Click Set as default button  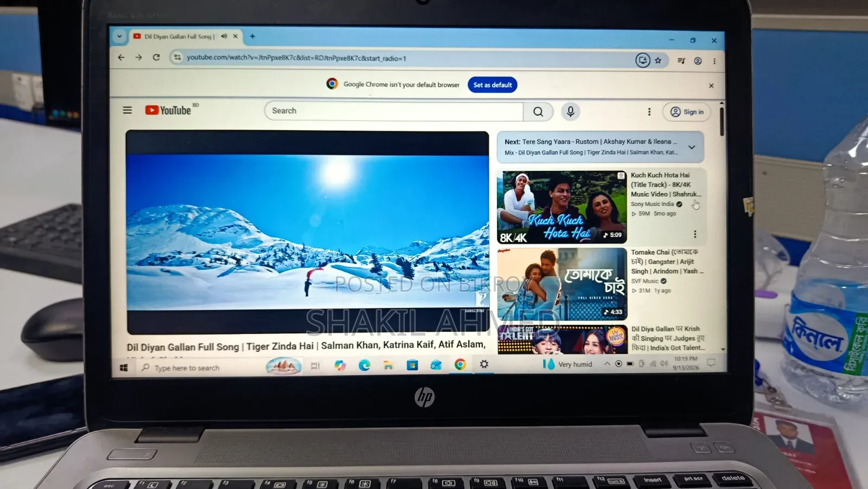coord(493,85)
